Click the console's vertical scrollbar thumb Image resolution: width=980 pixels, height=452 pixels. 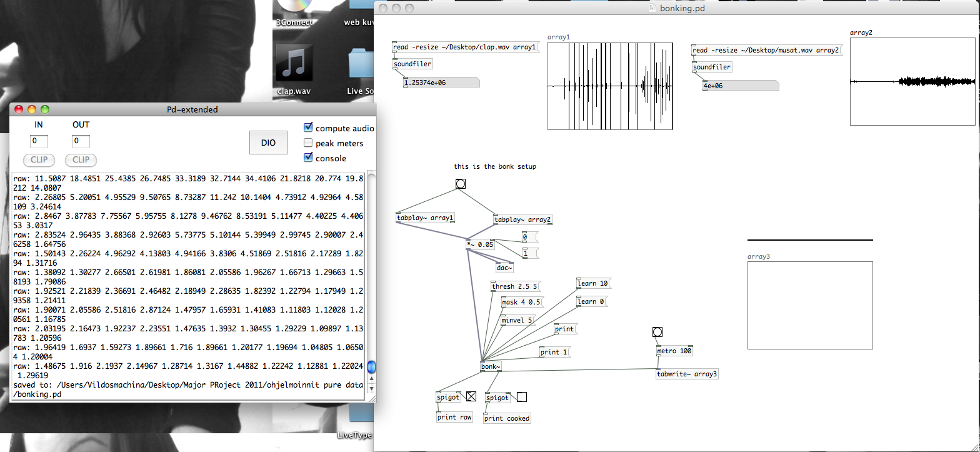point(371,366)
